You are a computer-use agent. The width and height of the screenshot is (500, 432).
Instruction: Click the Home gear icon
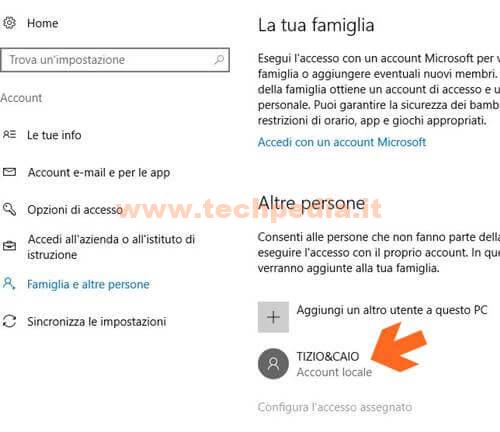click(9, 23)
